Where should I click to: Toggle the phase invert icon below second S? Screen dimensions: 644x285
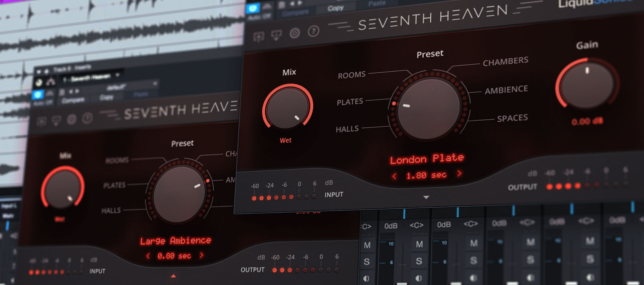(x=419, y=278)
